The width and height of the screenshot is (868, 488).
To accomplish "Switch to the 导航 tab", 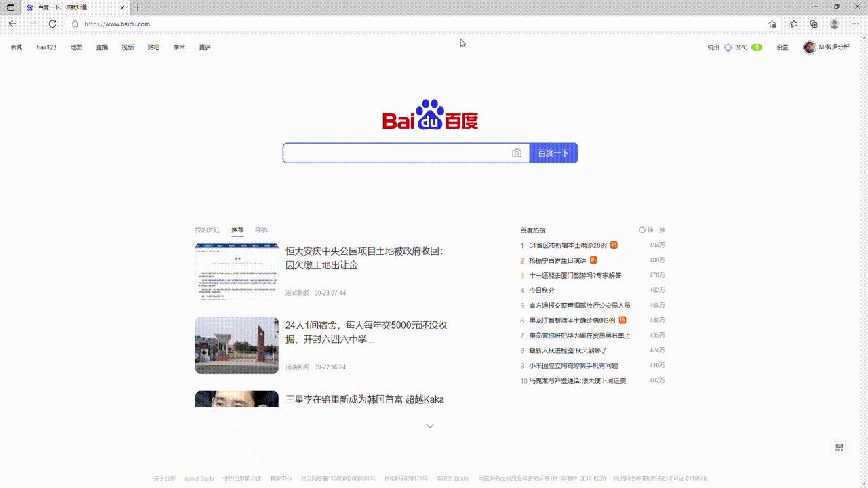I will click(261, 230).
